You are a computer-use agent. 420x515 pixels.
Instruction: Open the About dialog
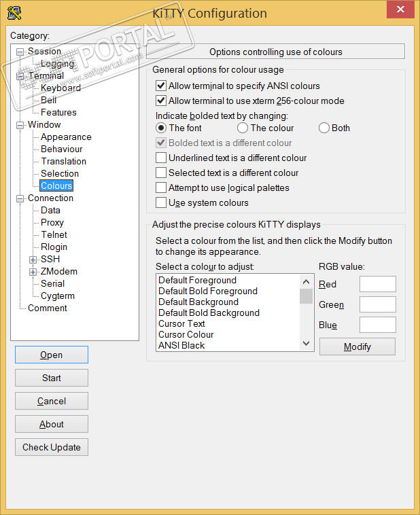click(x=52, y=424)
